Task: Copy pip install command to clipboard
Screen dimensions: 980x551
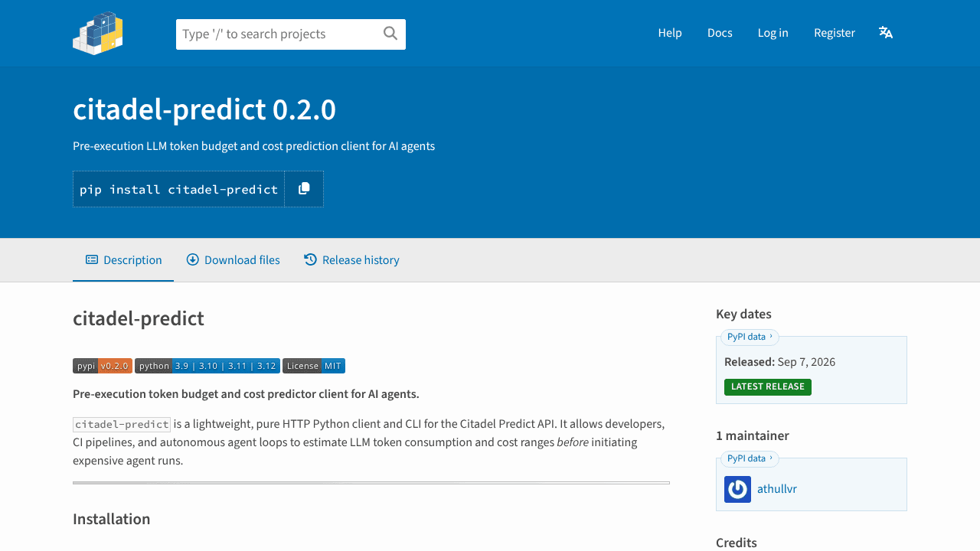Action: (x=304, y=189)
